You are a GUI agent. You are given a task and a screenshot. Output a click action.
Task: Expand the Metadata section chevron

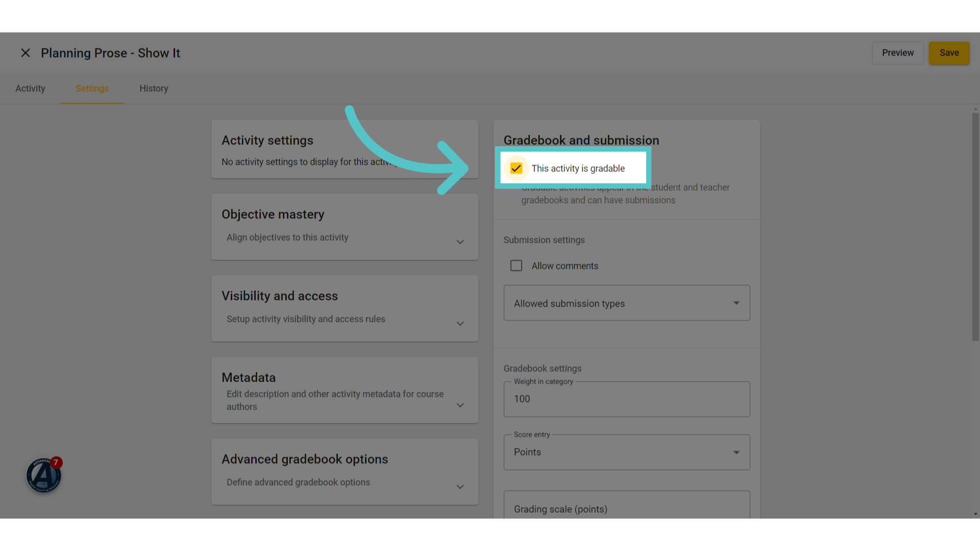460,405
